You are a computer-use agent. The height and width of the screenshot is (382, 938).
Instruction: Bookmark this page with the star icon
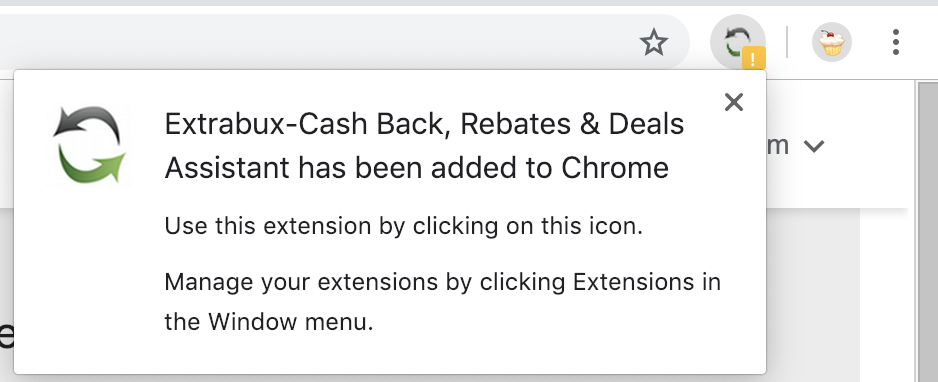tap(653, 42)
